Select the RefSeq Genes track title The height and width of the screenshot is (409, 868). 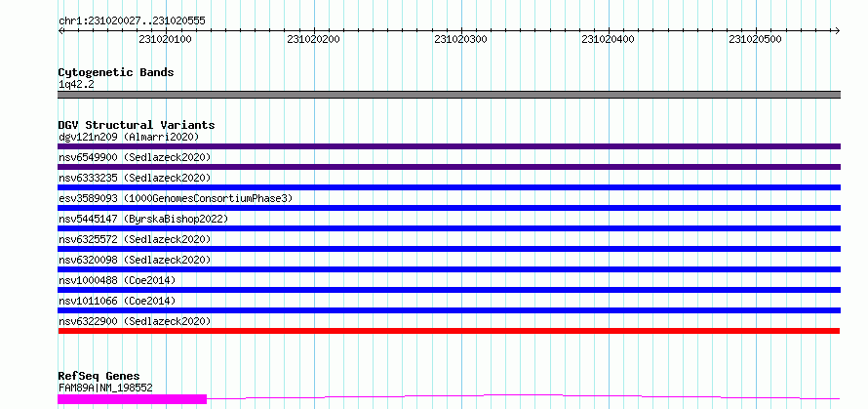coord(99,377)
